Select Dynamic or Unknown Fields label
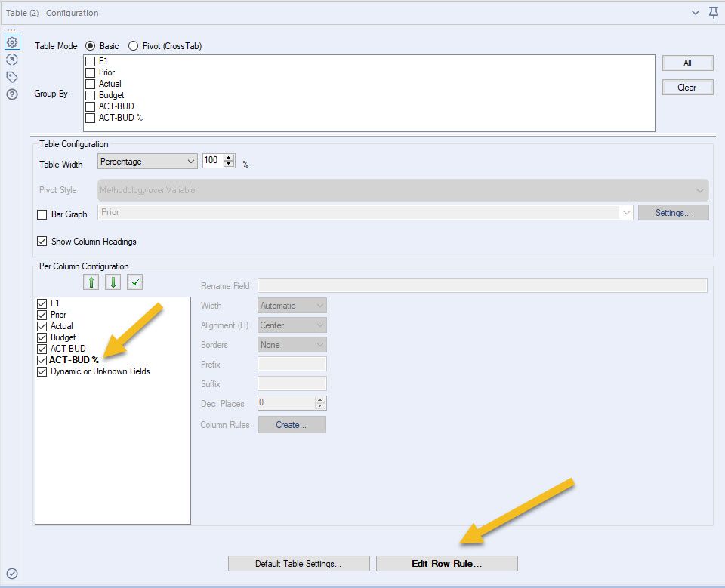 coord(100,371)
